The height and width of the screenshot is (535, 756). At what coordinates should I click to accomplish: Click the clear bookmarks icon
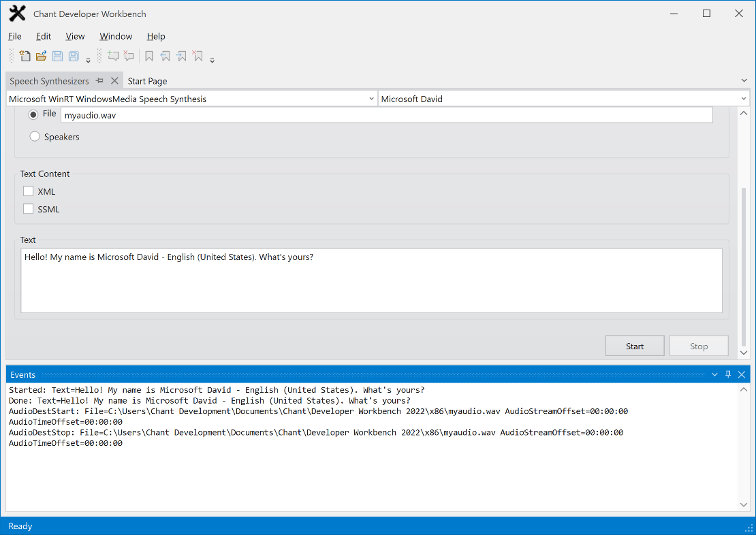point(198,56)
